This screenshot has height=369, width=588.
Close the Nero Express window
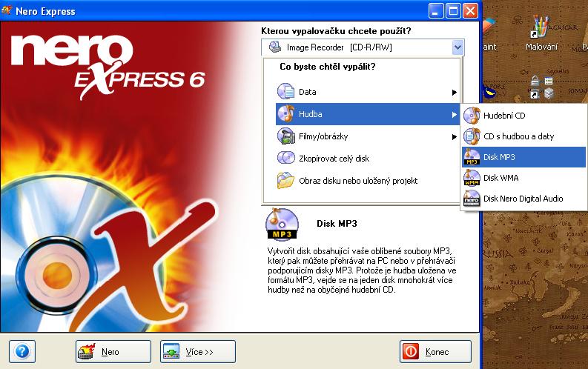[470, 11]
